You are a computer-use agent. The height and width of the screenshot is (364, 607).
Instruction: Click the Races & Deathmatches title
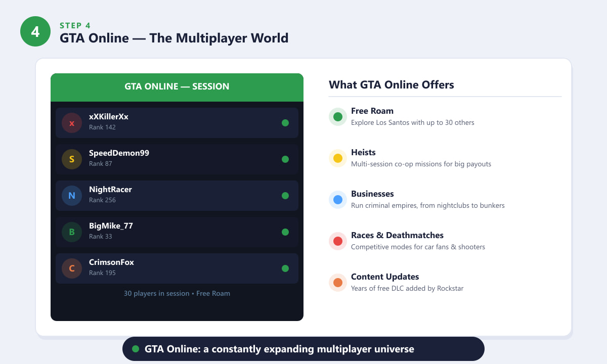coord(397,236)
